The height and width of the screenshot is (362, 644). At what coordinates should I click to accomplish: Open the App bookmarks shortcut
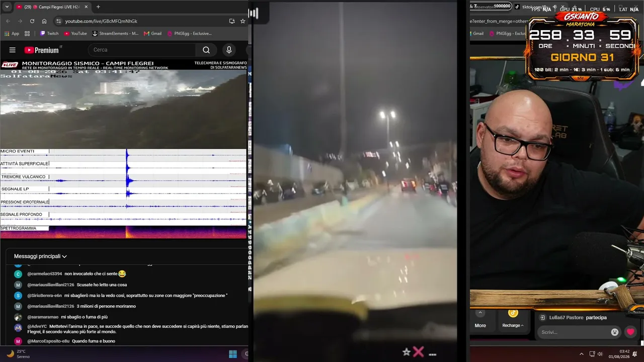tap(12, 34)
